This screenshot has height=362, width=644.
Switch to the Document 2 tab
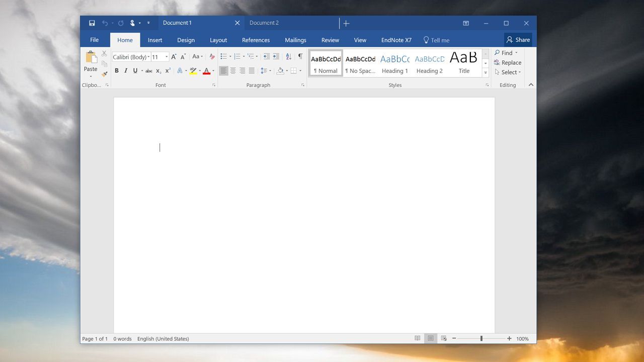tap(264, 23)
